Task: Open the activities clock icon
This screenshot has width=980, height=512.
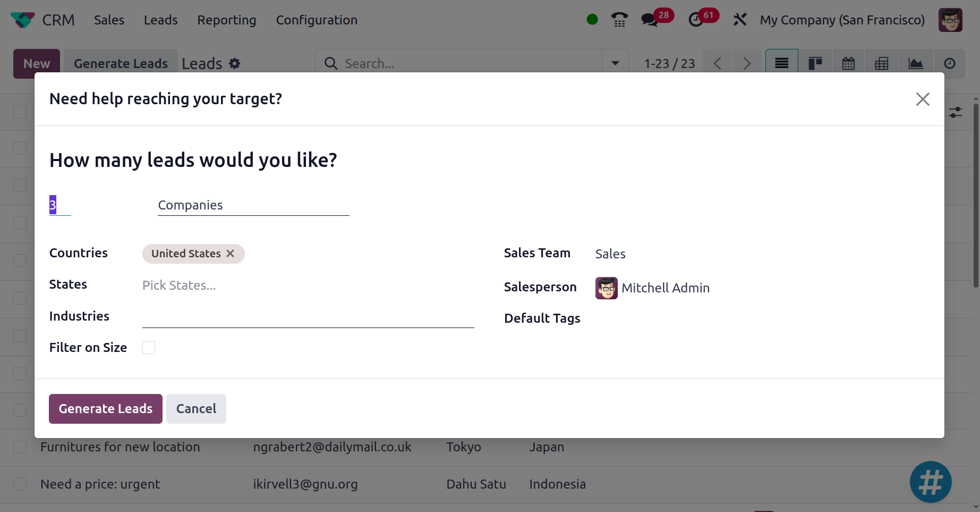Action: click(695, 20)
